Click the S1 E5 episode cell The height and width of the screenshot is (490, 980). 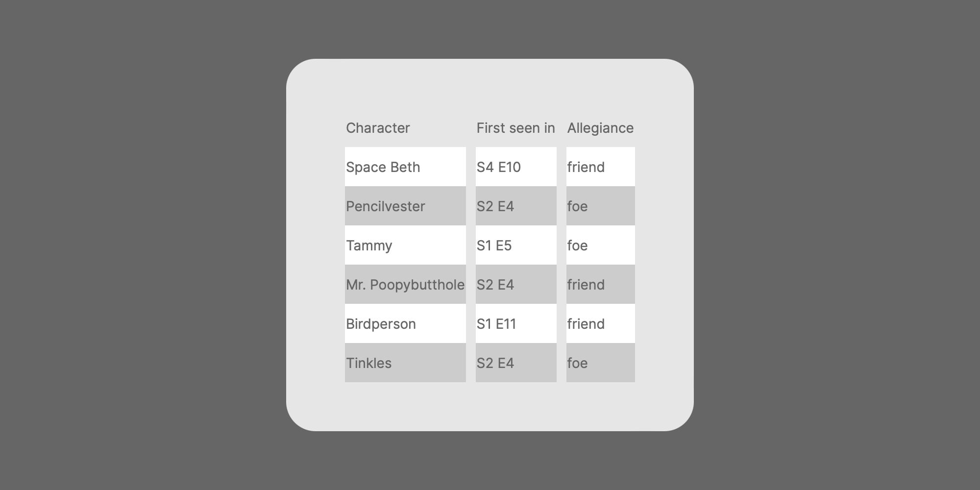coord(516,245)
